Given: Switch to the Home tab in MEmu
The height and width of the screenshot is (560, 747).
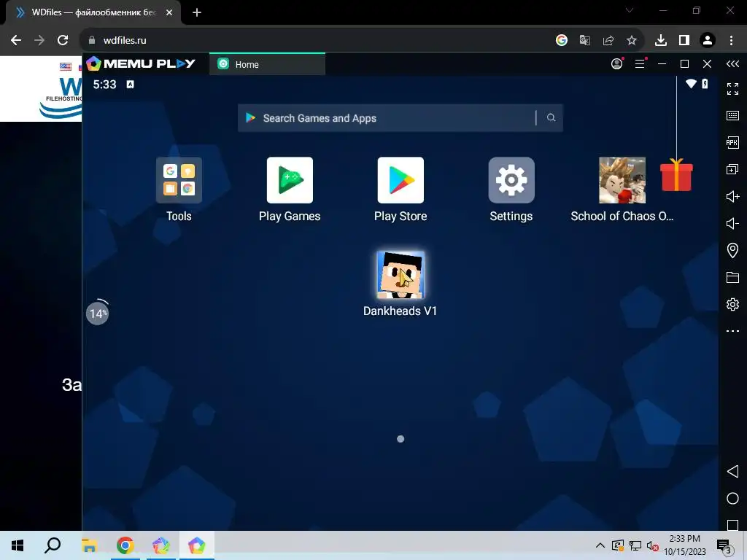Looking at the screenshot, I should 267,64.
